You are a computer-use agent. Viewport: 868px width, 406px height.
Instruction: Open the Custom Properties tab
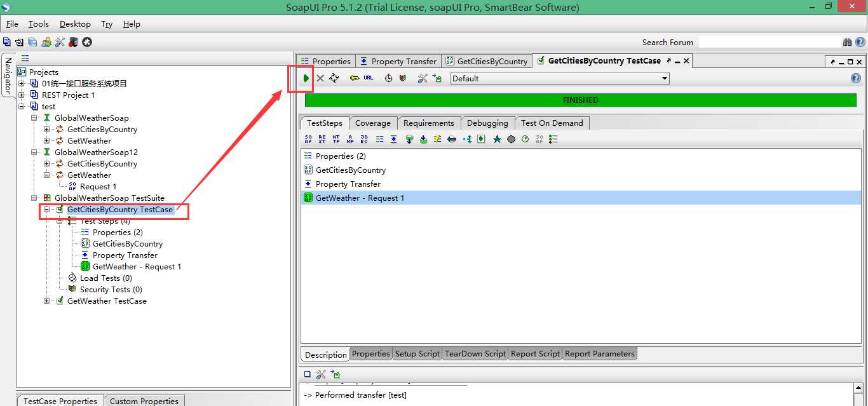[144, 401]
